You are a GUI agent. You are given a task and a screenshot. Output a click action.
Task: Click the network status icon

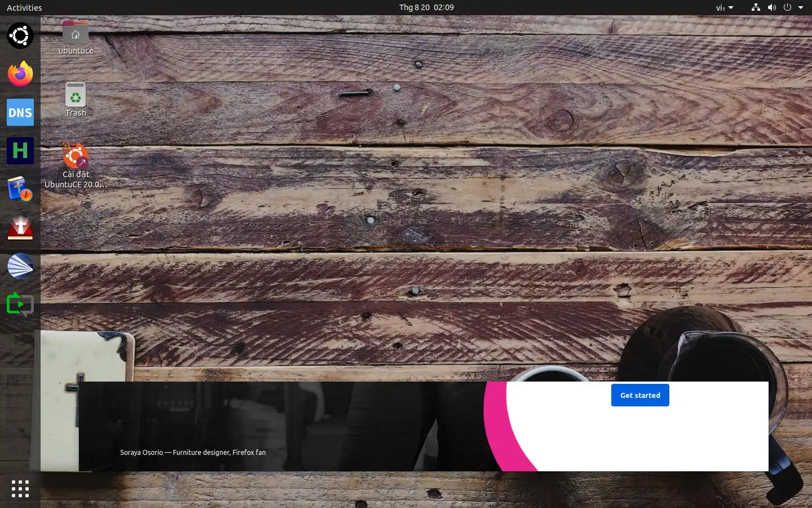point(756,7)
